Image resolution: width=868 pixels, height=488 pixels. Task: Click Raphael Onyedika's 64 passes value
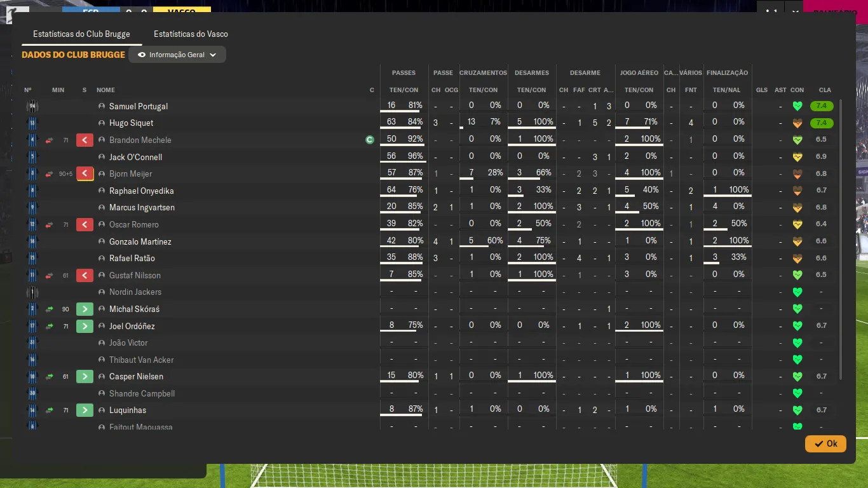(391, 189)
